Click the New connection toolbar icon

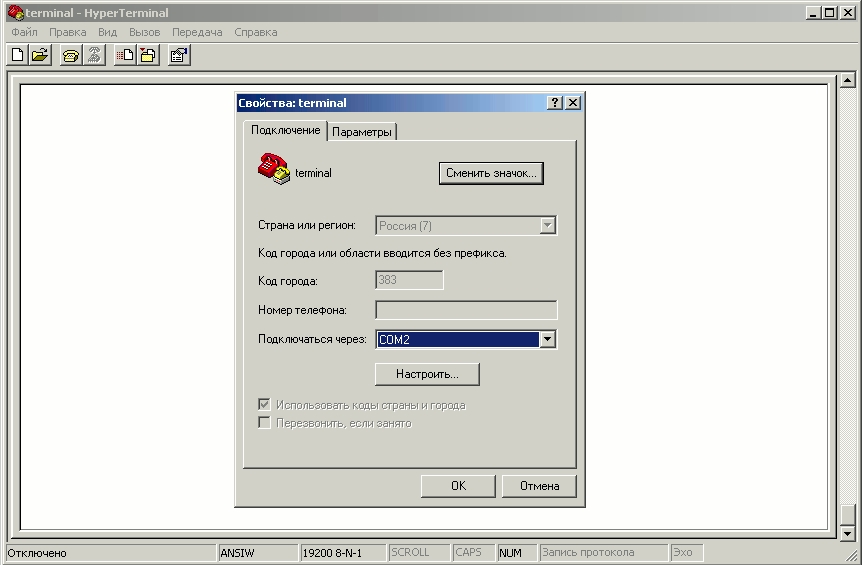(18, 55)
